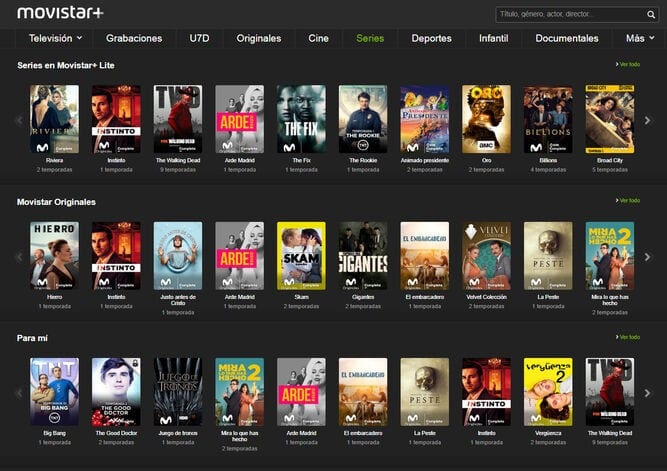Viewport: 667px width, 471px height.
Task: Open The Walking Dead poster in first row
Action: pyautogui.click(x=178, y=118)
